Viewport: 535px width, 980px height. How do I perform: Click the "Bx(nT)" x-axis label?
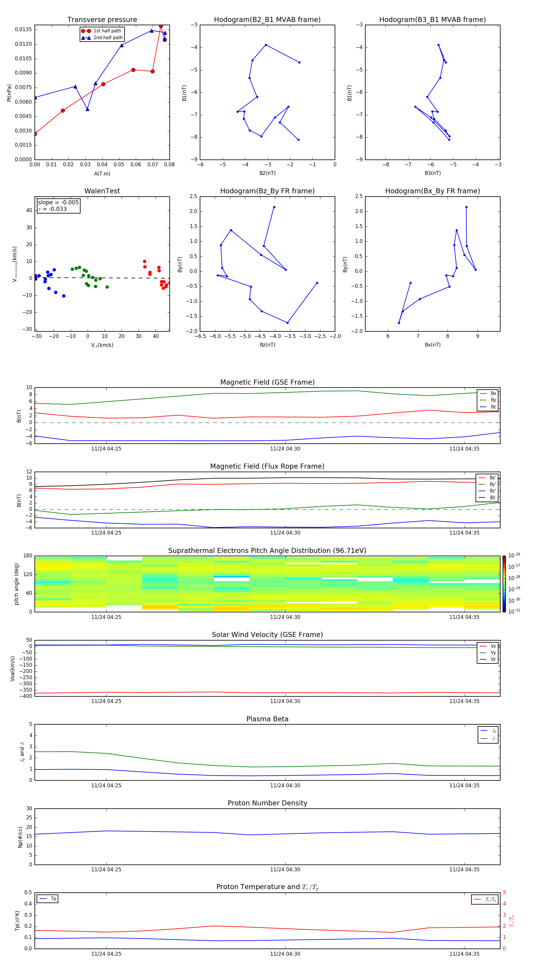(x=432, y=345)
